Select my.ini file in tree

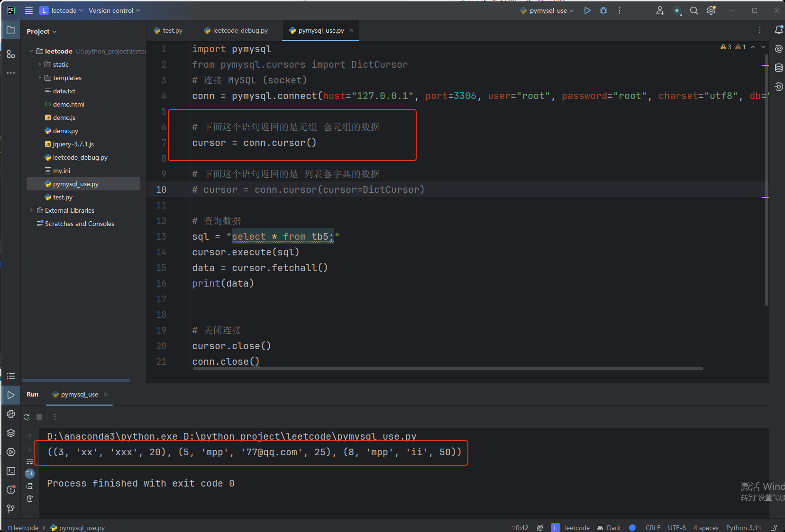(x=61, y=171)
